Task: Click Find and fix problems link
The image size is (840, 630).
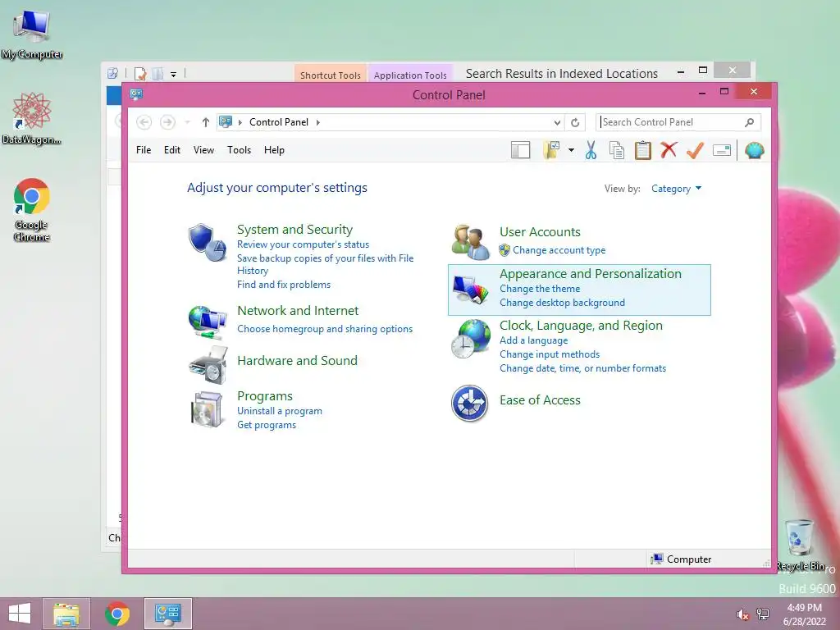Action: coord(284,285)
